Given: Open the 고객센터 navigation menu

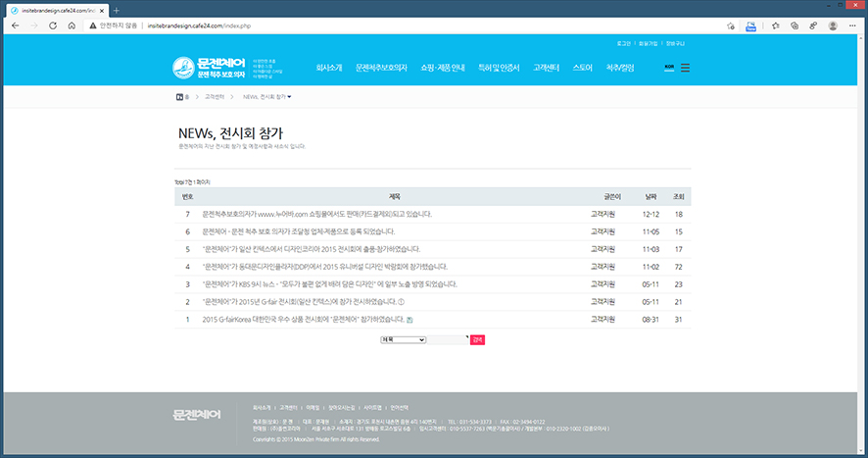Looking at the screenshot, I should pyautogui.click(x=546, y=68).
